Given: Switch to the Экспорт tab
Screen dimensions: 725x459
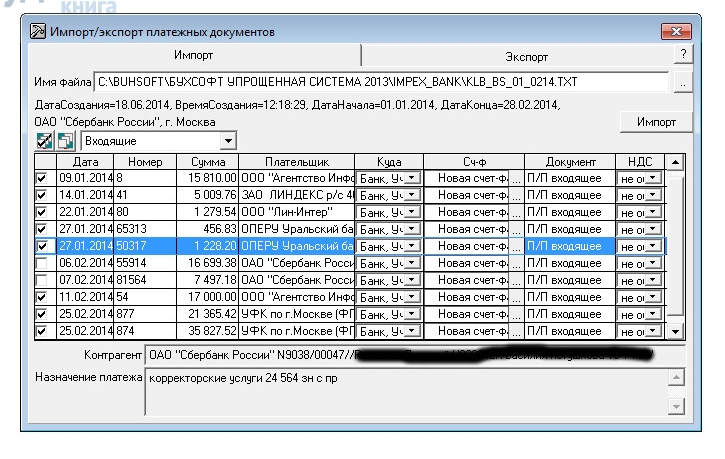Looking at the screenshot, I should click(x=524, y=58).
